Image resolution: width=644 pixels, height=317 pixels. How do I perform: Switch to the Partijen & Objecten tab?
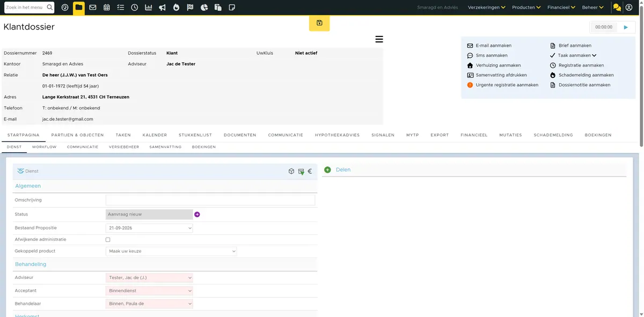[x=77, y=135]
